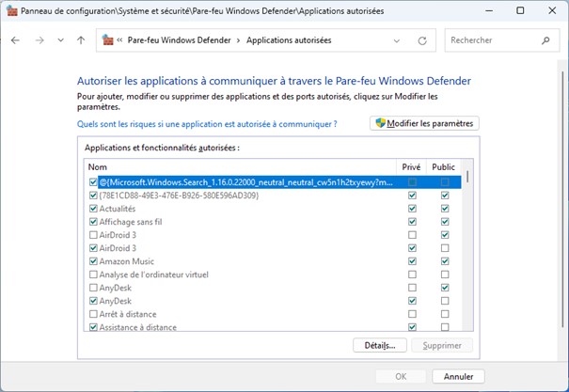Toggle Public checkbox for Amazon Music

pyautogui.click(x=445, y=261)
